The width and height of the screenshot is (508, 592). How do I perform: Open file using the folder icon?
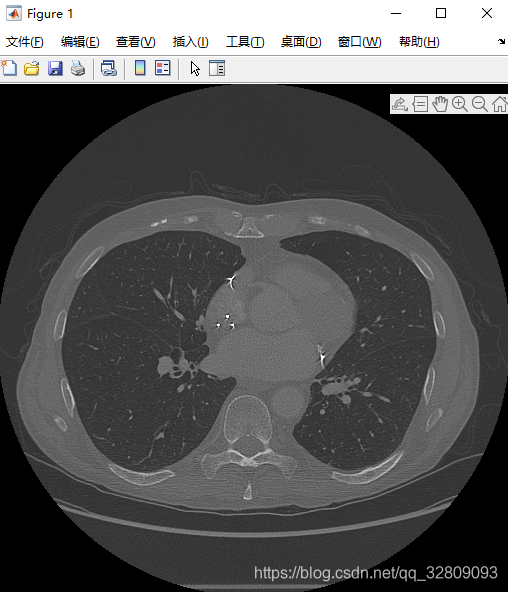[32, 68]
